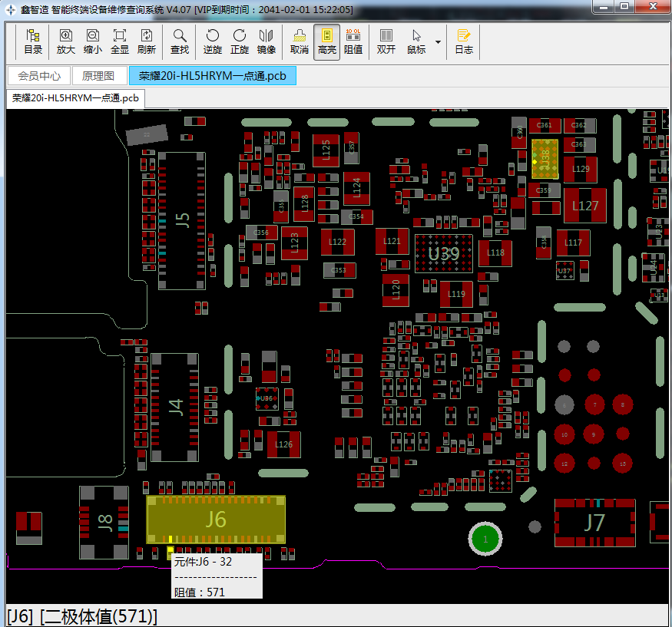Rotate counterclockwise with 逆旋 icon

pos(213,41)
